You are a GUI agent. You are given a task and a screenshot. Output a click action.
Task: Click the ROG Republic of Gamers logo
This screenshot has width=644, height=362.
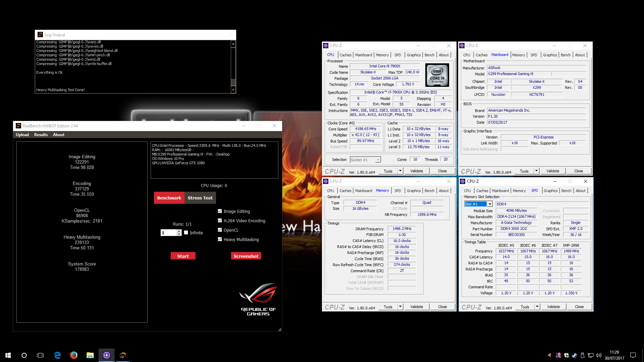(258, 299)
